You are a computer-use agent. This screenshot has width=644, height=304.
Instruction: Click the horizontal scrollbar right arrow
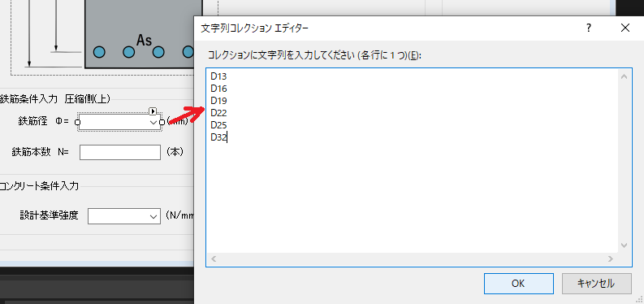(x=611, y=258)
